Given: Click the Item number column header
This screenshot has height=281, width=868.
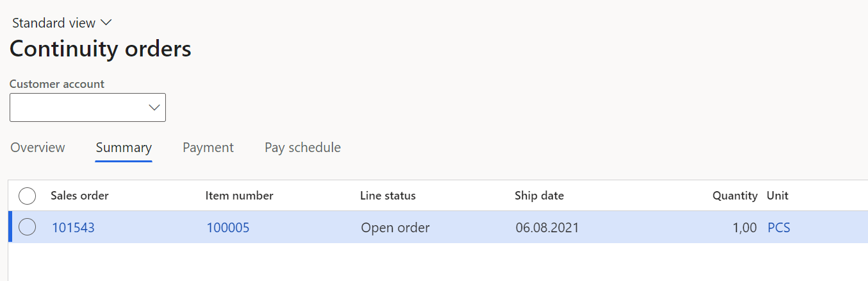Looking at the screenshot, I should (x=239, y=196).
